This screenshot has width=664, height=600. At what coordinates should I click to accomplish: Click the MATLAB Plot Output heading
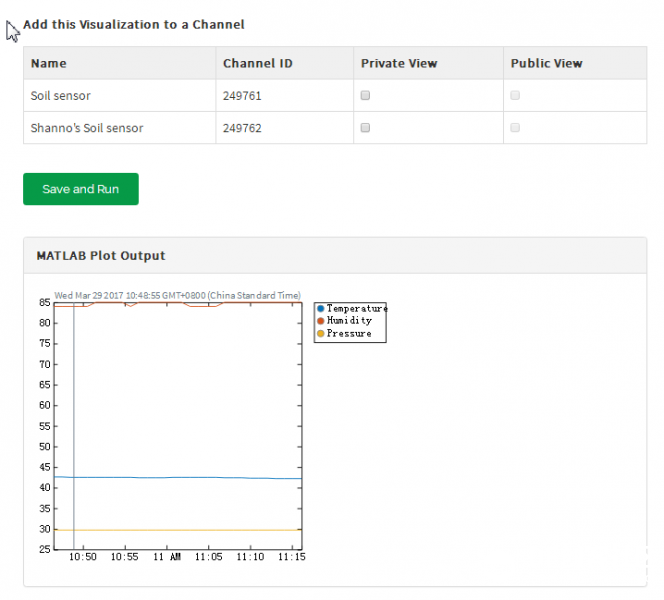pos(101,256)
